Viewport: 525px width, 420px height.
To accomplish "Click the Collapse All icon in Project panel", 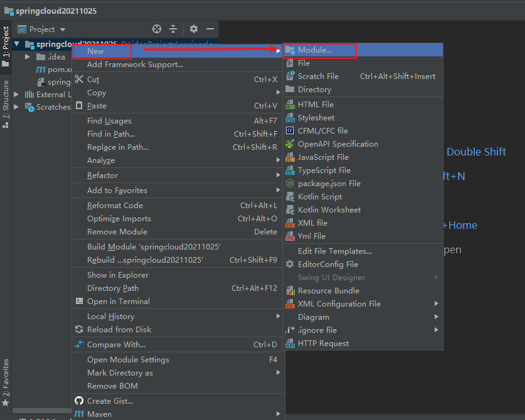I will tap(173, 29).
